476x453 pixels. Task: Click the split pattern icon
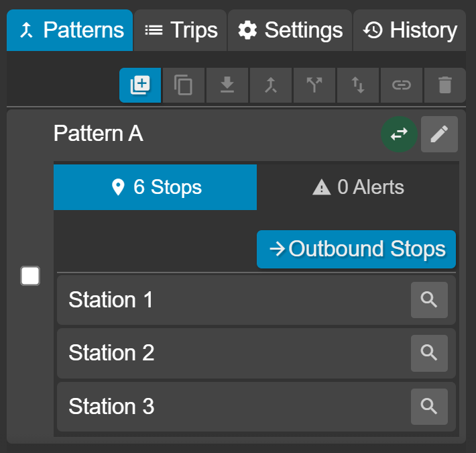[314, 85]
